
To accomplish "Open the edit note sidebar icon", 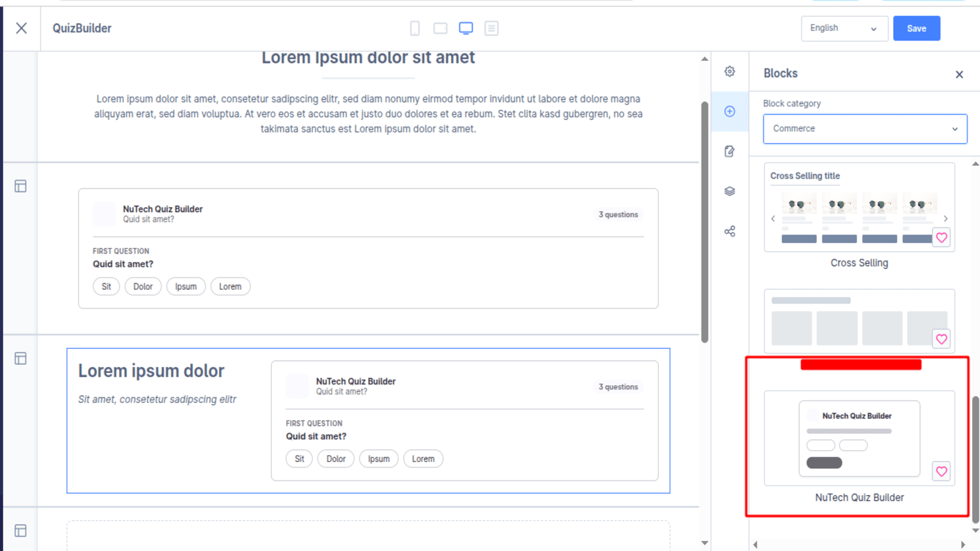I will coord(729,151).
